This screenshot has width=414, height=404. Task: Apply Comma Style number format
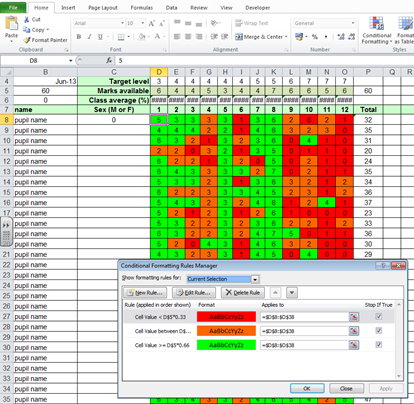click(x=326, y=37)
